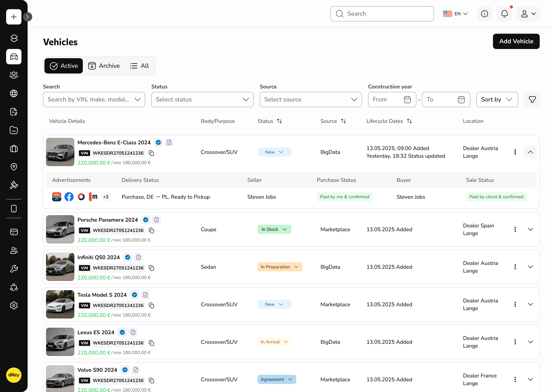The width and height of the screenshot is (552, 392).
Task: Switch to the All vehicles tab
Action: (140, 66)
